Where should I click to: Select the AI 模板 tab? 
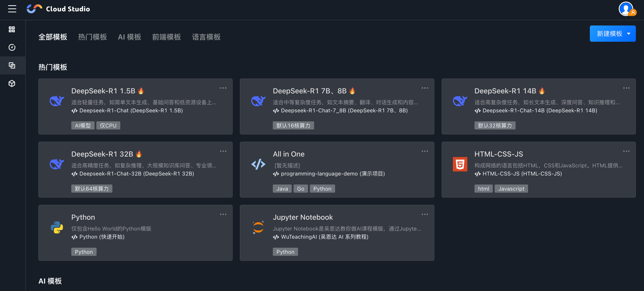coord(129,37)
